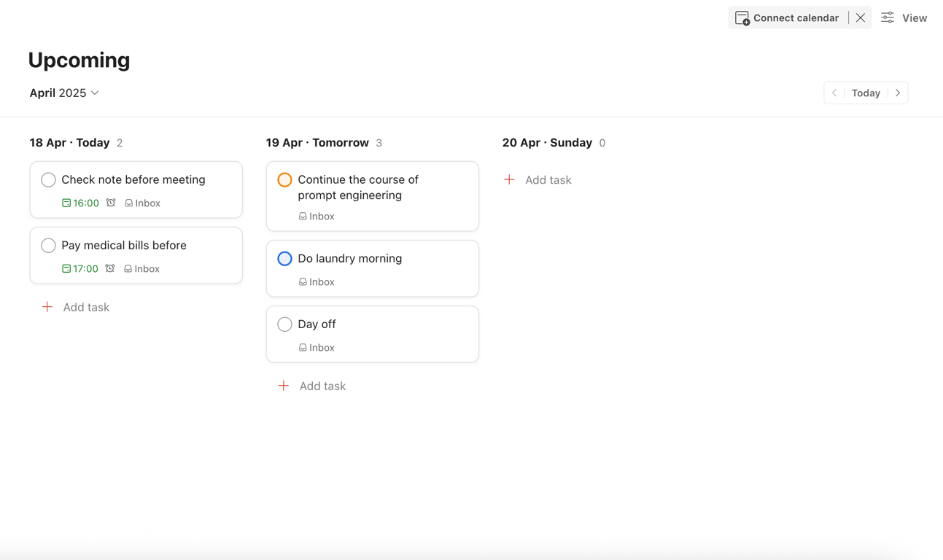Click the alarm icon on Pay medical bills task

click(x=110, y=268)
